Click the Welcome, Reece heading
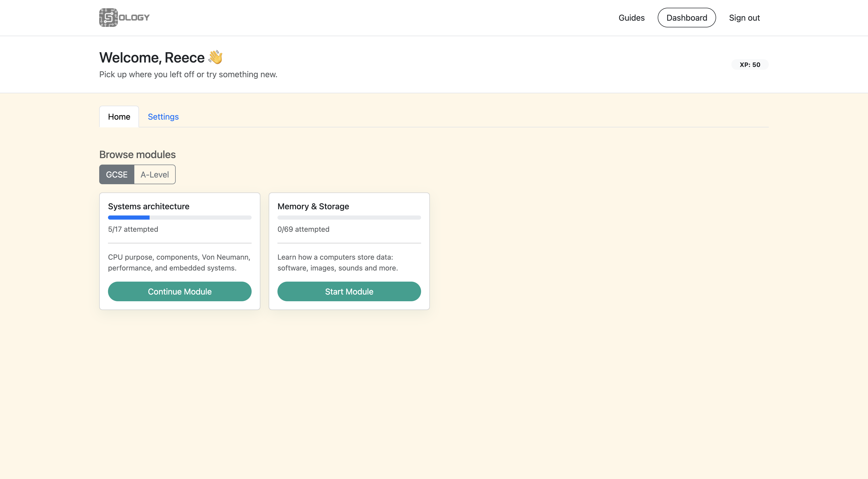The image size is (868, 479). [152, 58]
